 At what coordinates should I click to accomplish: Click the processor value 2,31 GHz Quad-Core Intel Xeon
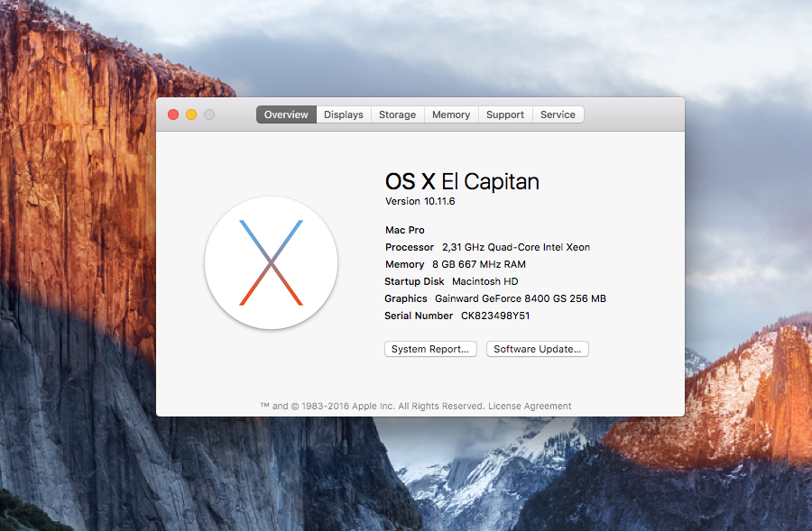pyautogui.click(x=516, y=247)
